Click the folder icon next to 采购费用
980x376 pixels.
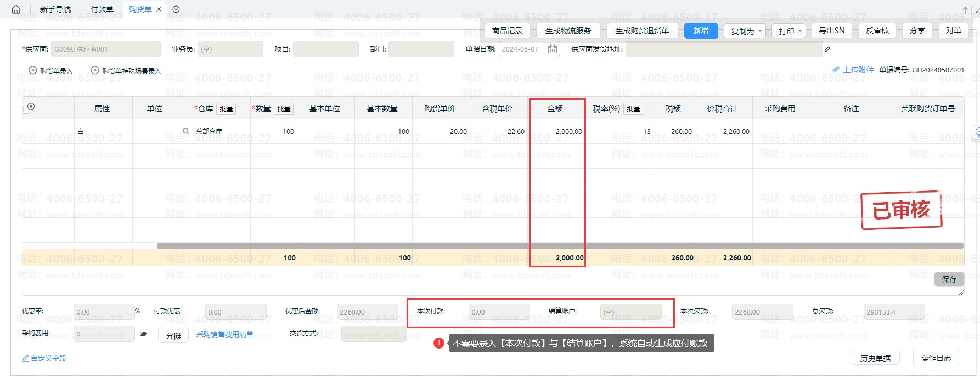point(143,334)
